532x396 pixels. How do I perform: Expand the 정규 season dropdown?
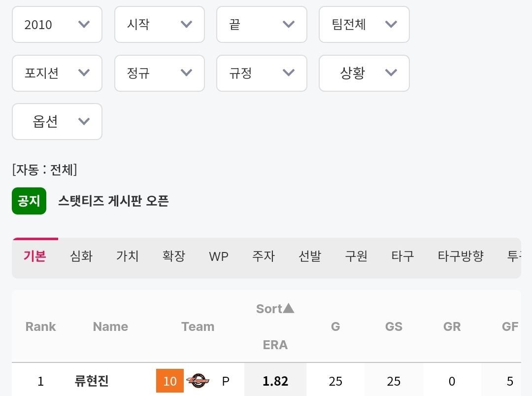(159, 73)
